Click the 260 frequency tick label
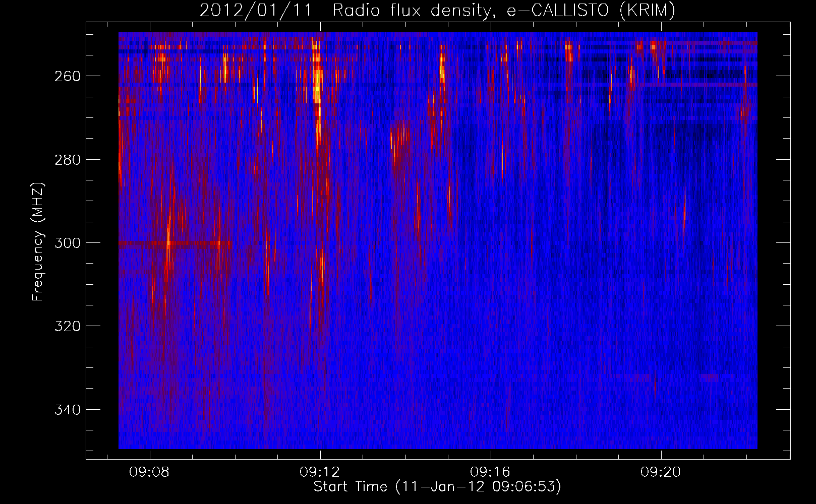Screen dimensions: 816x504 coord(67,76)
